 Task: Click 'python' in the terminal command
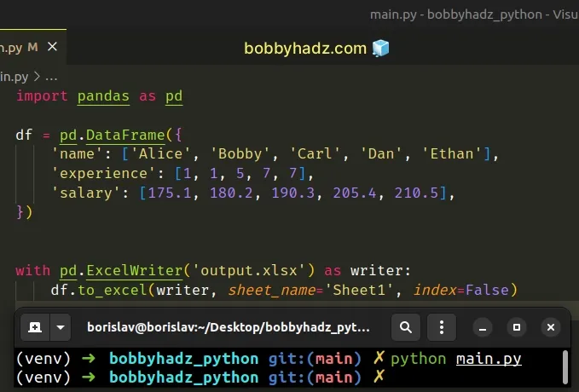[x=419, y=359]
